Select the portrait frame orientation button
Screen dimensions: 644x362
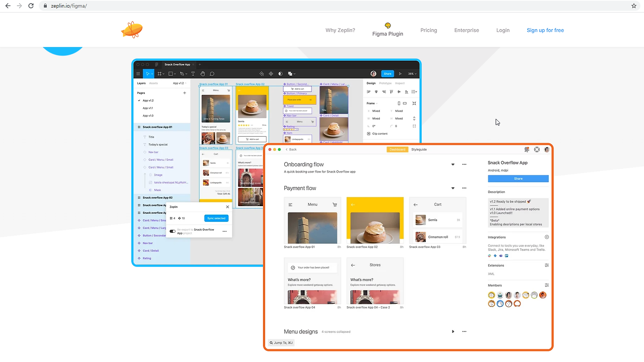click(399, 103)
